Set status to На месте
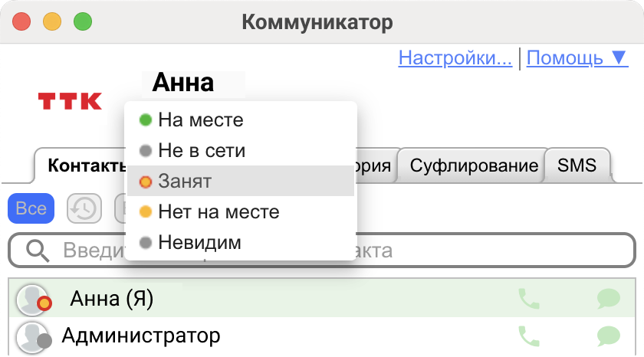 201,120
